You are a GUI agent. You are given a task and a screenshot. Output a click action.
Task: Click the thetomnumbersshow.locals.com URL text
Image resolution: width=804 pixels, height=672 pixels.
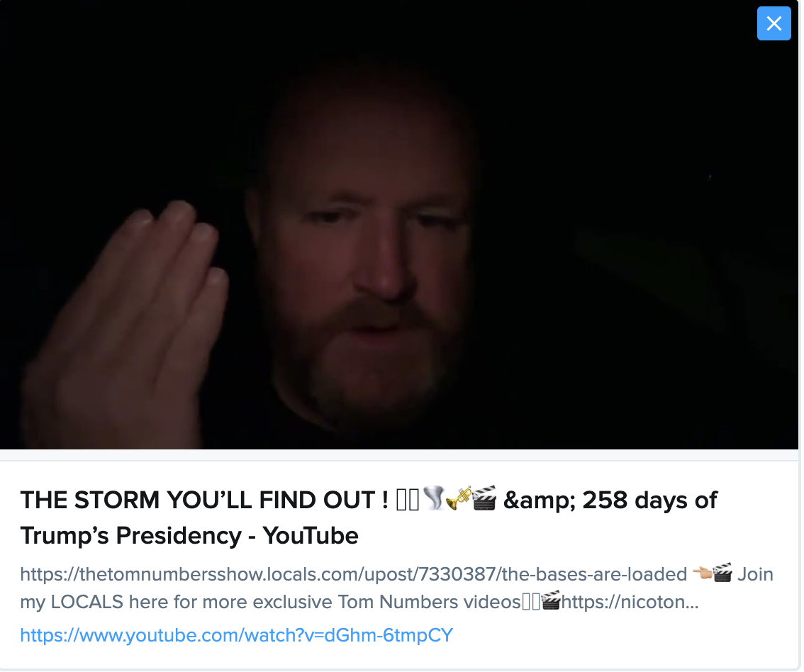tap(354, 575)
